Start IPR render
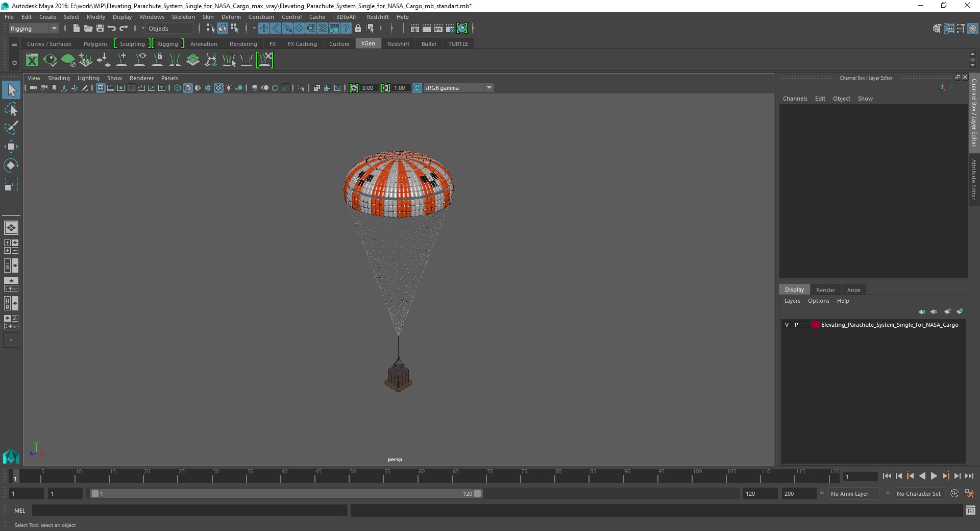Image resolution: width=980 pixels, height=531 pixels. point(438,29)
